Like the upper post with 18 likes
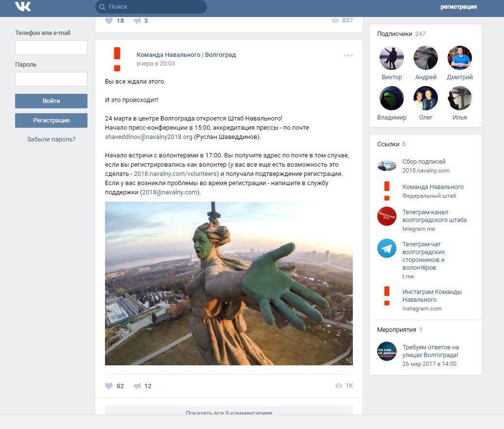This screenshot has width=504, height=429. (109, 20)
